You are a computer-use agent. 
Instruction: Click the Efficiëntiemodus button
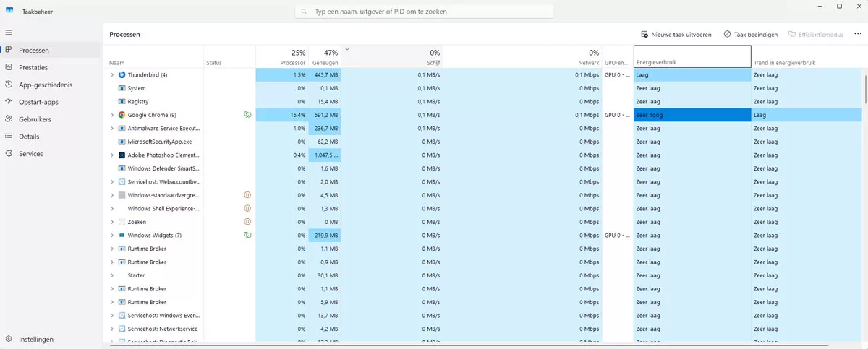point(816,34)
